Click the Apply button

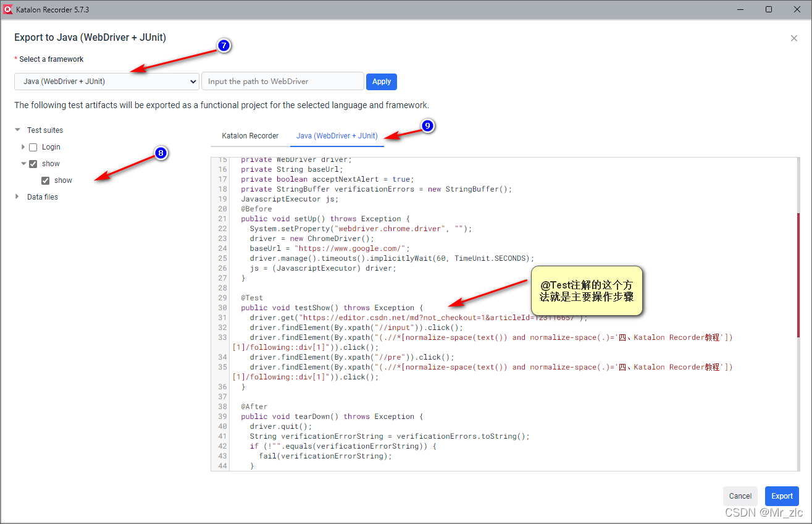(382, 82)
